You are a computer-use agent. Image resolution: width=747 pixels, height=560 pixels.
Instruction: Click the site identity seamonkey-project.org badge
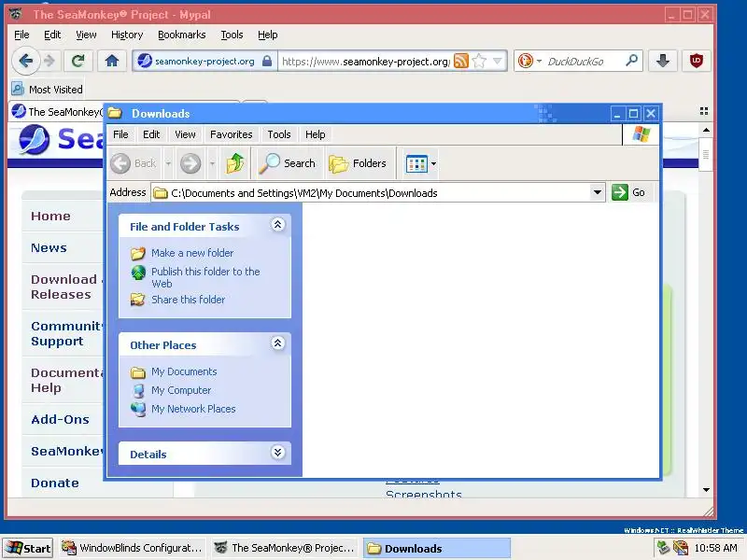[x=204, y=61]
